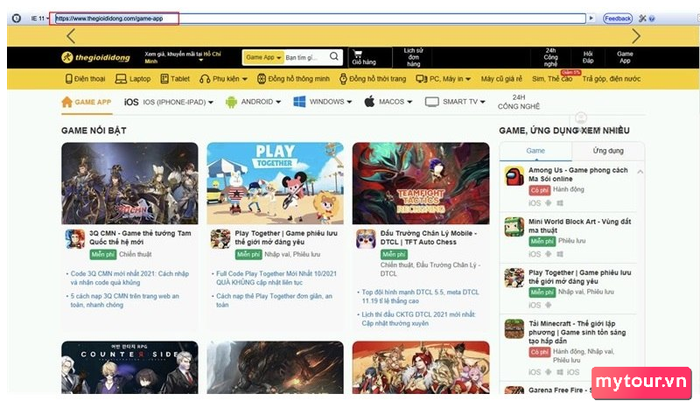Open Full Code Play Together article link
Screen dimensions: 700x410
276,278
